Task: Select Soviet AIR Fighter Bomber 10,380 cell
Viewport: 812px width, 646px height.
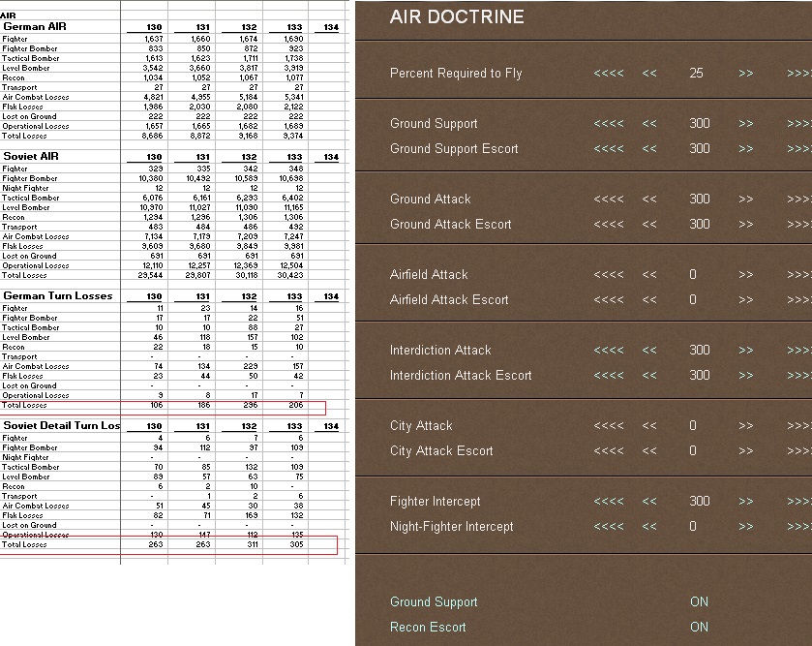Action: click(151, 178)
